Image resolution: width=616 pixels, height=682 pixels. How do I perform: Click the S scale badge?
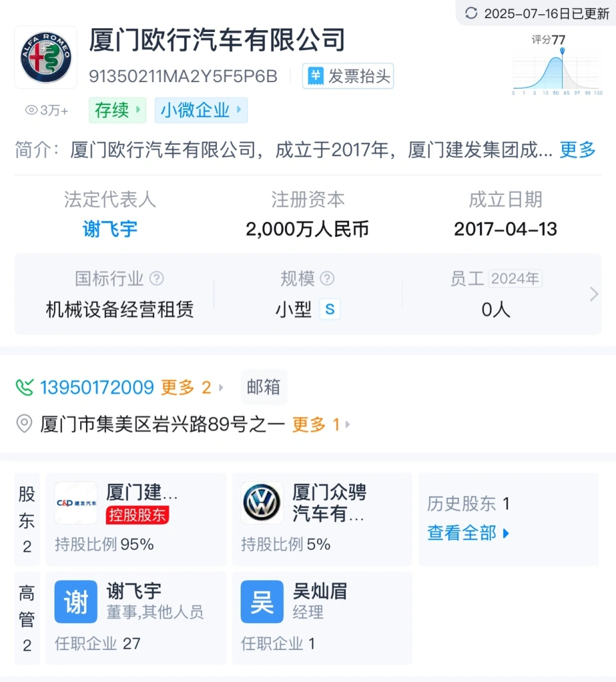click(x=330, y=309)
